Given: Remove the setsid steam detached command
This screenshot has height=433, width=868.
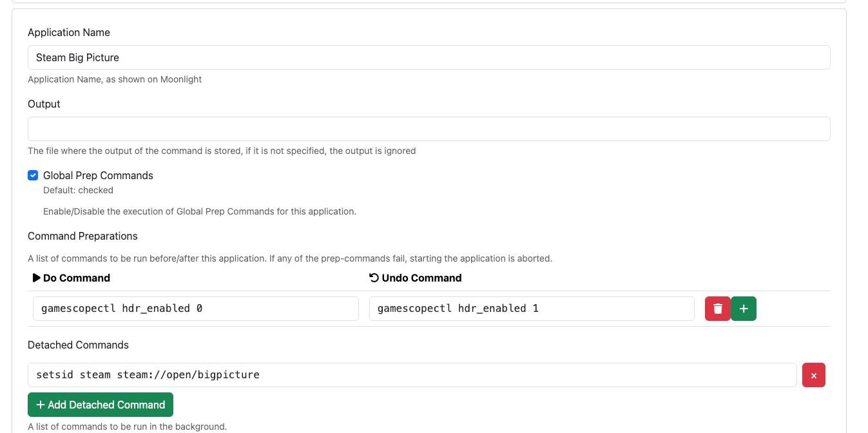Looking at the screenshot, I should point(814,375).
